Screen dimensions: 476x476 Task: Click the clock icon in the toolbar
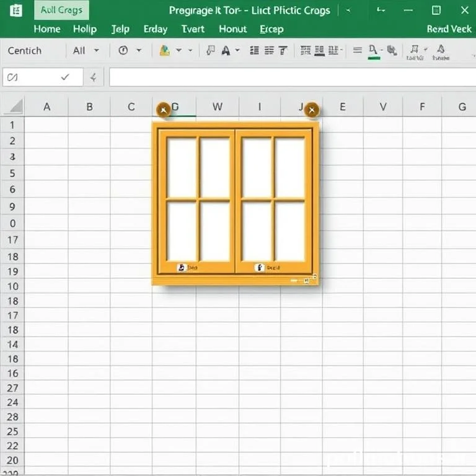pos(123,50)
